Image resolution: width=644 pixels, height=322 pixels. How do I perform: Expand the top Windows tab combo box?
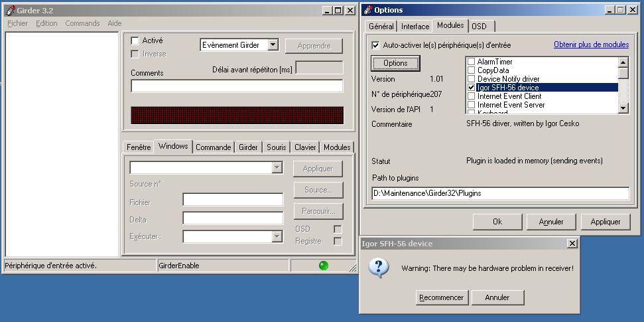pos(277,168)
